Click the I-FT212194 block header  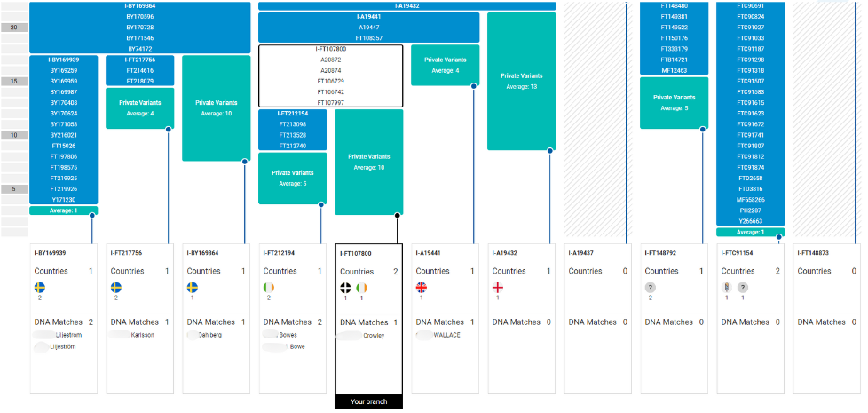pyautogui.click(x=292, y=114)
